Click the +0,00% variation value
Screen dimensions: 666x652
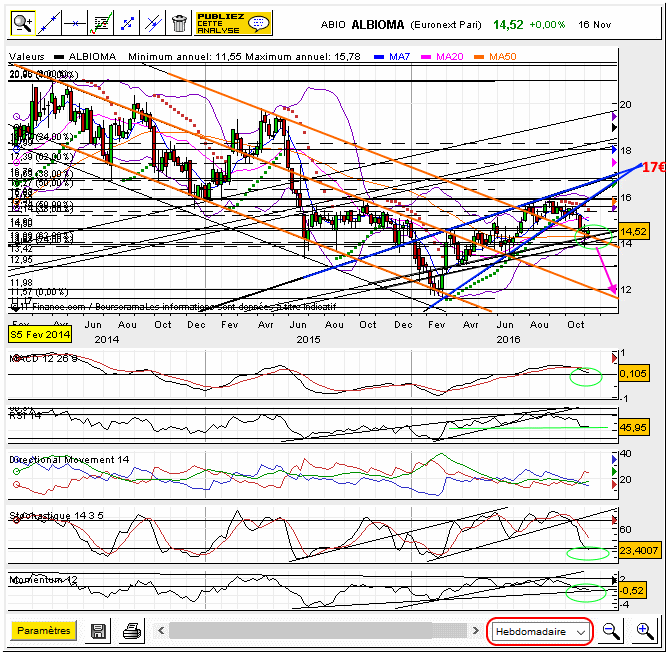(x=547, y=25)
